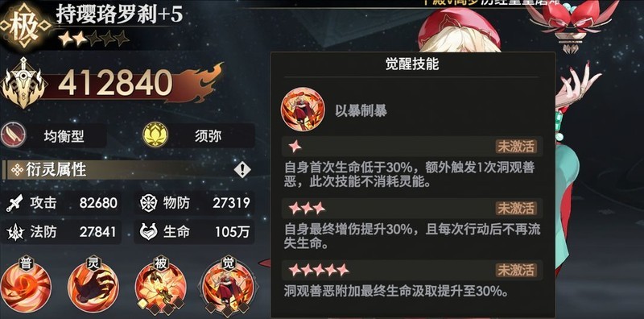Image resolution: width=644 pixels, height=319 pixels.
Task: Select the 灵 spirit skill icon
Action: coord(93,286)
